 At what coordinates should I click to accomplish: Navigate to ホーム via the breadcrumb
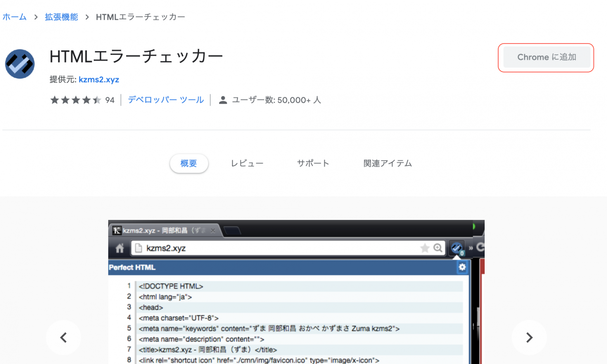coord(14,17)
